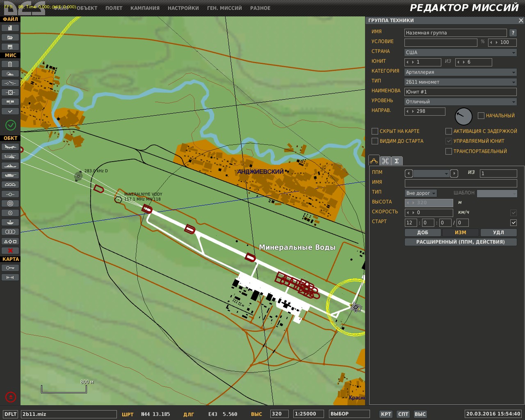The height and width of the screenshot is (420, 525).
Task: Activate the distance ruler tool
Action: pos(10,277)
